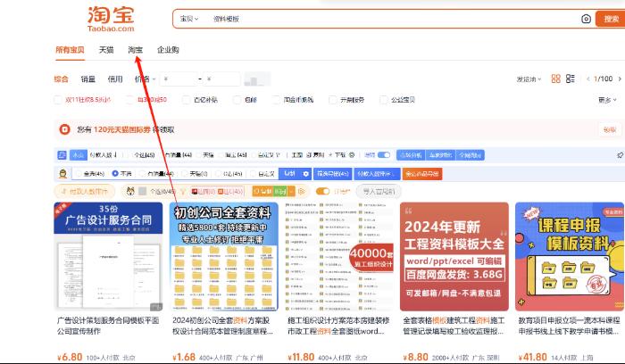Screen dimensions: 625x364
Task: Go to next results page arrow
Action: pyautogui.click(x=619, y=79)
